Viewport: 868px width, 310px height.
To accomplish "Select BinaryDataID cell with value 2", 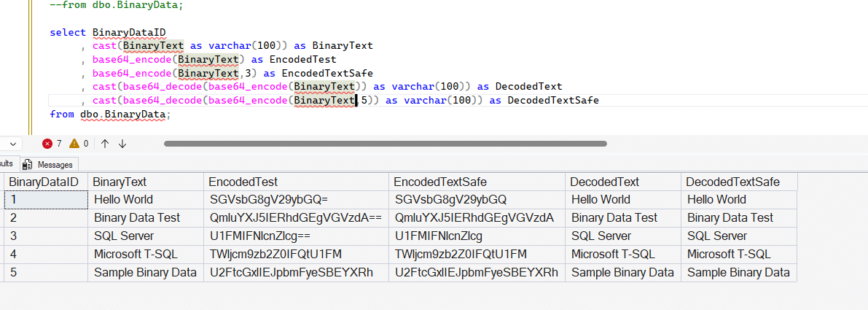I will 46,218.
